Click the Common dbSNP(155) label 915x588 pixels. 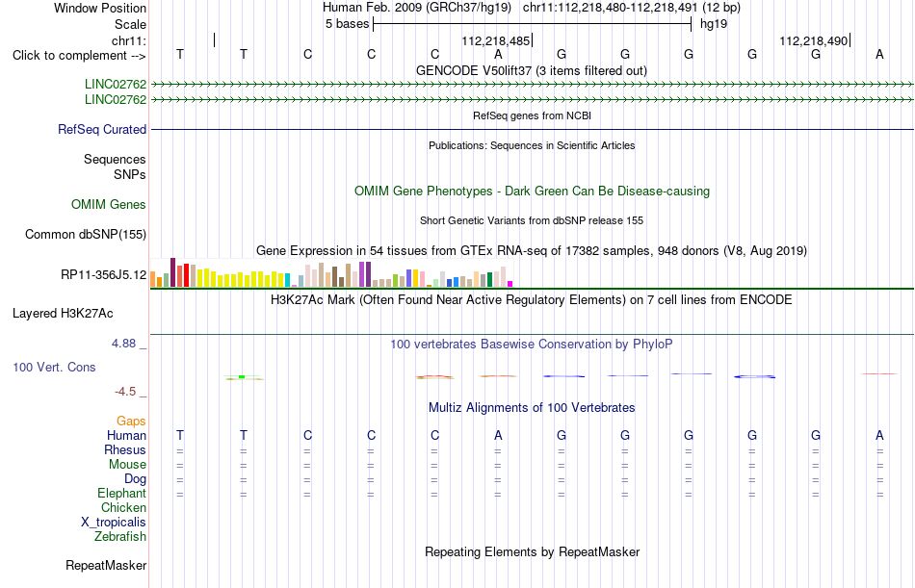click(86, 235)
